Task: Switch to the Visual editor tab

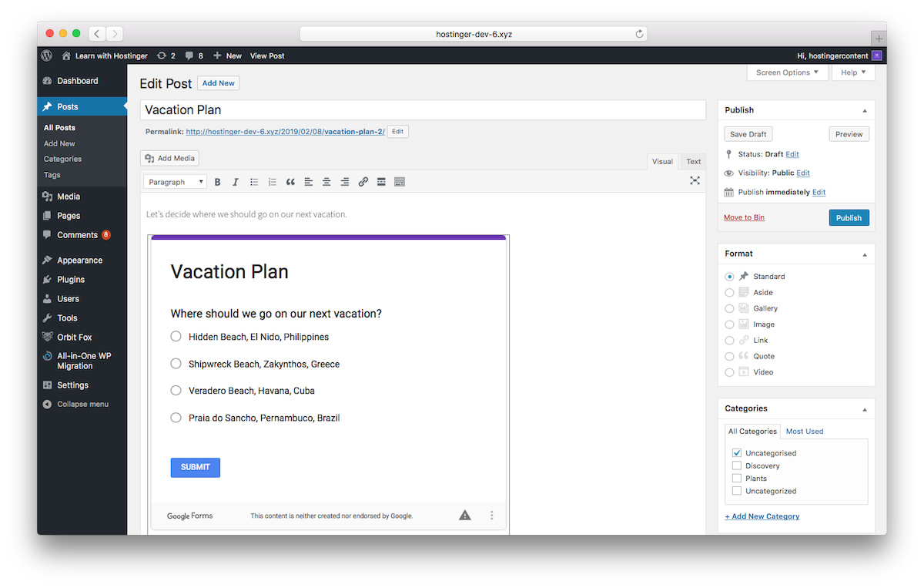Action: tap(662, 162)
